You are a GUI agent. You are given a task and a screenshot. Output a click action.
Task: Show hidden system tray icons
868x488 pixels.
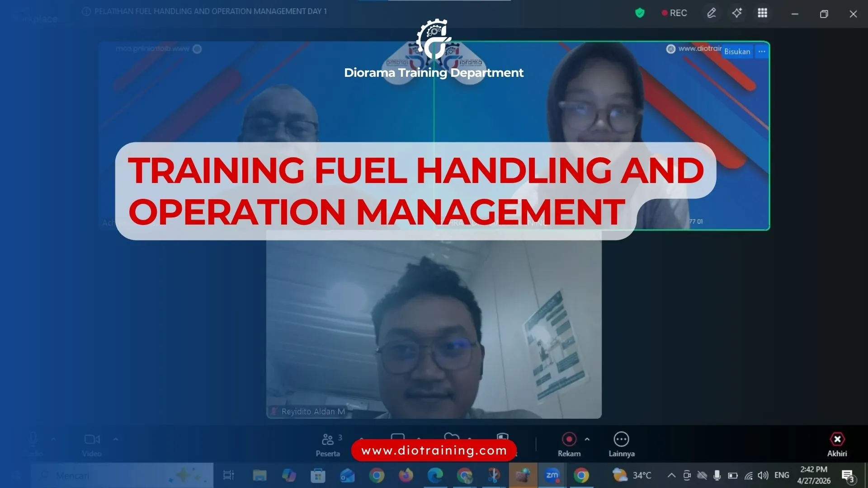pyautogui.click(x=671, y=475)
